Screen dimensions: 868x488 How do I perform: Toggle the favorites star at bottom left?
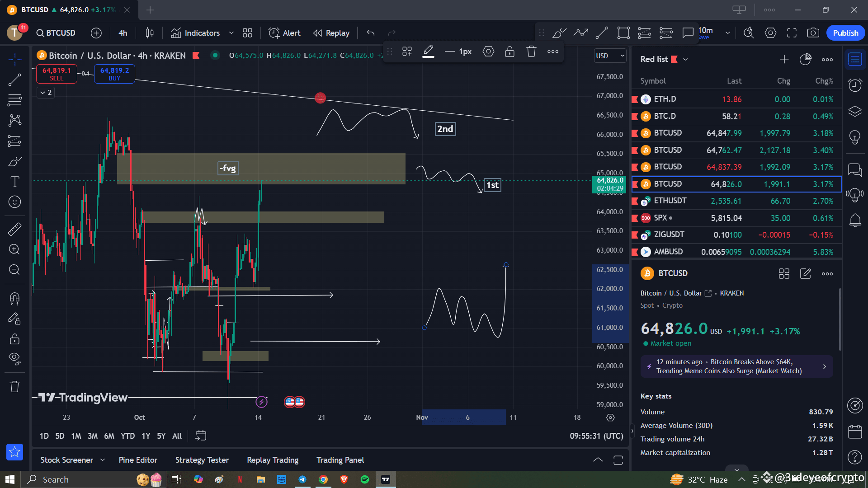coord(15,452)
